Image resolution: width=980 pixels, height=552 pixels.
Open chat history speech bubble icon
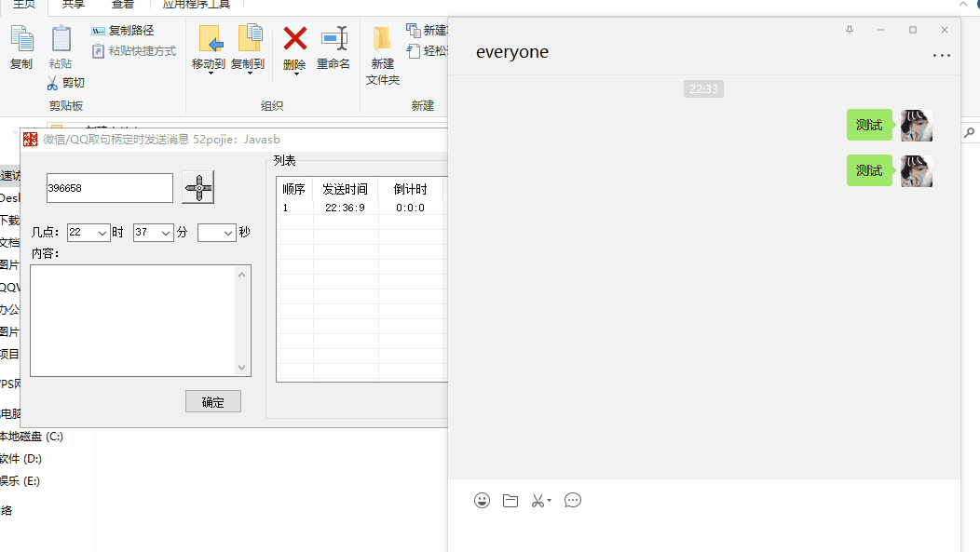tap(573, 501)
